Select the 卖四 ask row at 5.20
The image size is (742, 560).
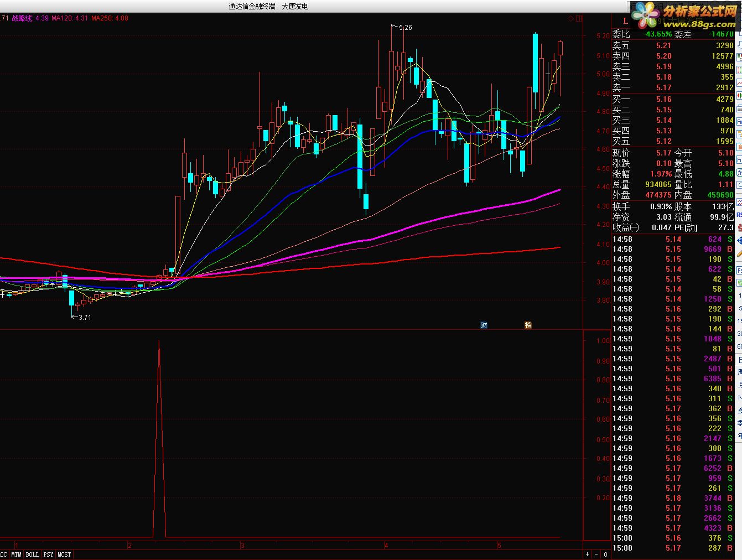[673, 56]
